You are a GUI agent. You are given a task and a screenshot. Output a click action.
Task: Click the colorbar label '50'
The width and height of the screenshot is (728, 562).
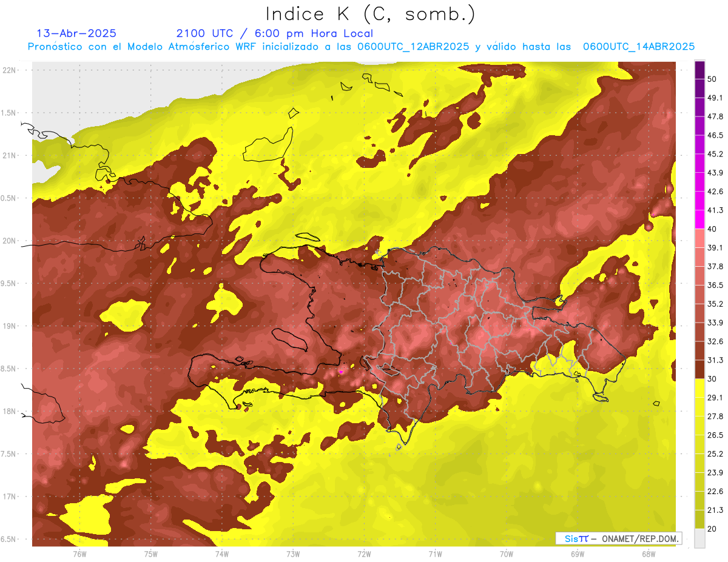pyautogui.click(x=712, y=79)
